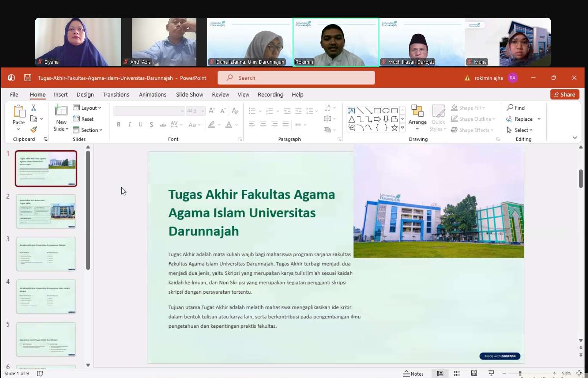Click the Paste clipboard icon
Image resolution: width=588 pixels, height=378 pixels.
coord(19,111)
